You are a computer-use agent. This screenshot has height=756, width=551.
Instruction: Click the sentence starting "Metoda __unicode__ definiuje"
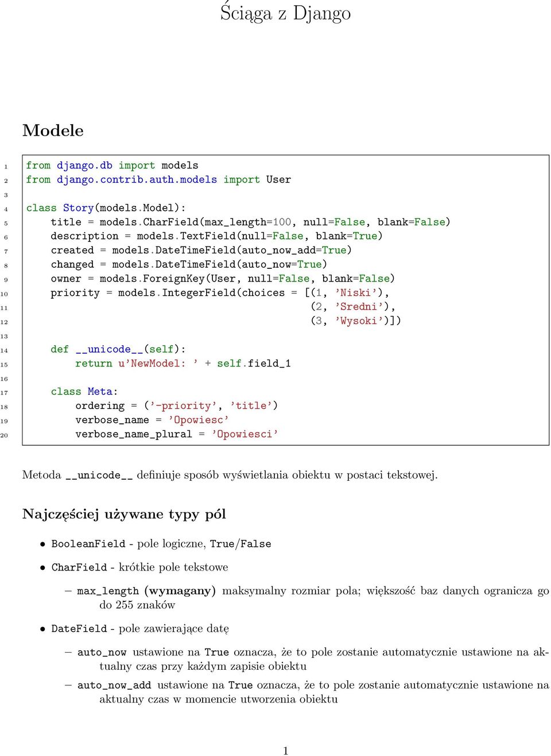230,475
